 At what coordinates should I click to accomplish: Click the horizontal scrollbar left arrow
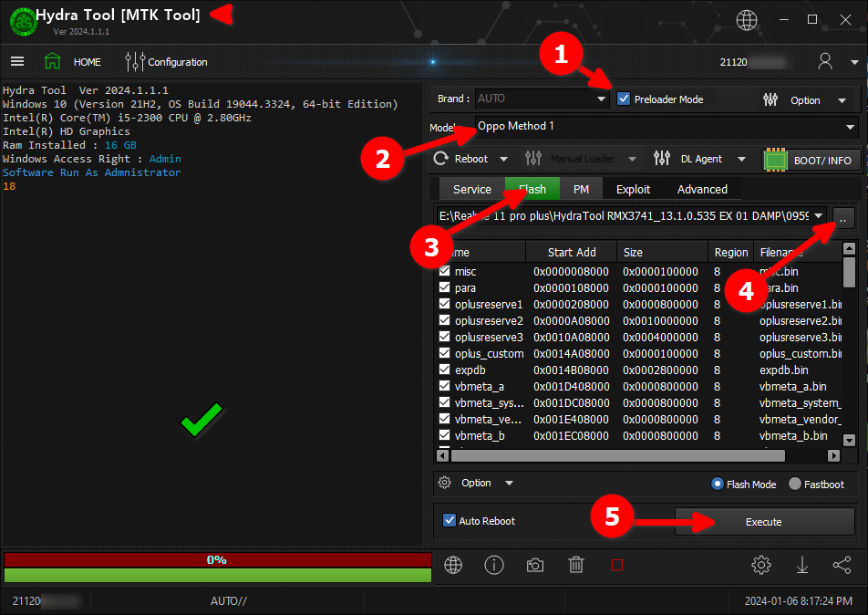(442, 455)
